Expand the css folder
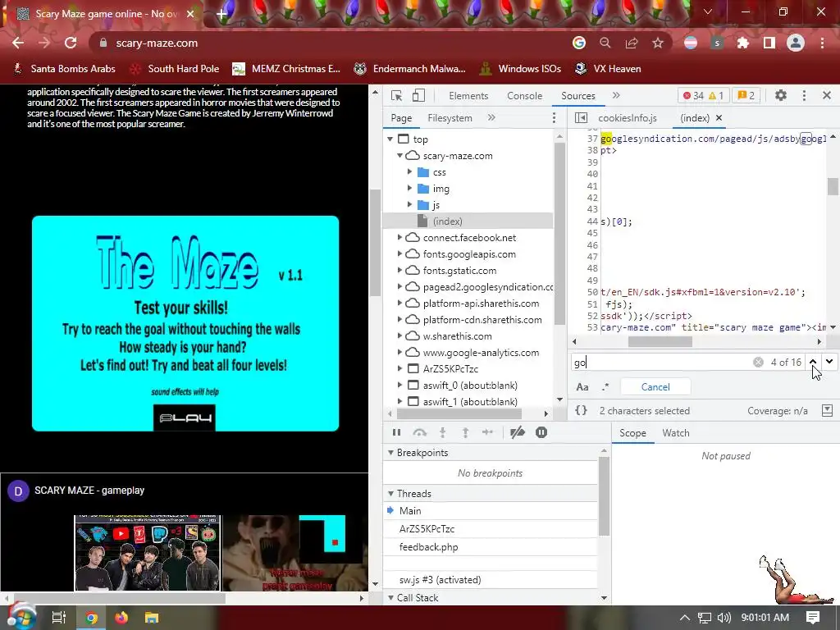Screen dimensions: 840x630 tap(409, 172)
